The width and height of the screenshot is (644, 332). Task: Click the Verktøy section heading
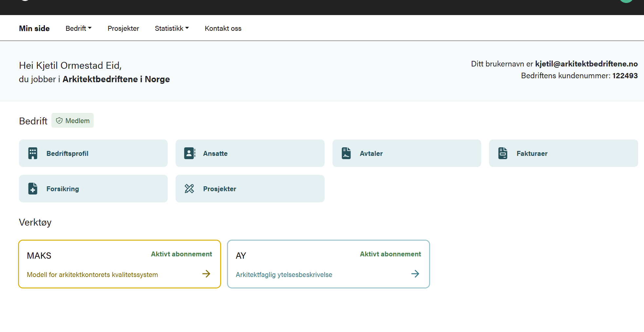click(x=35, y=223)
